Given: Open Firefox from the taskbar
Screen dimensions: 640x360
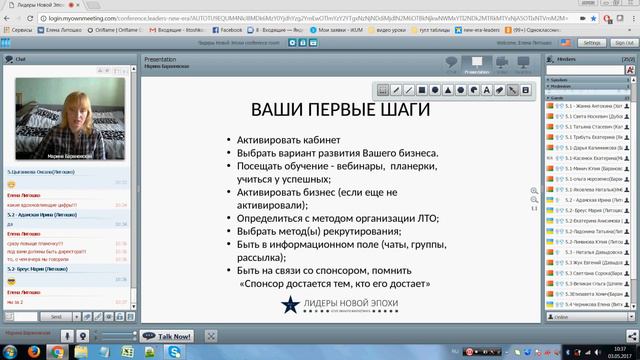Looking at the screenshot, I should 33,352.
